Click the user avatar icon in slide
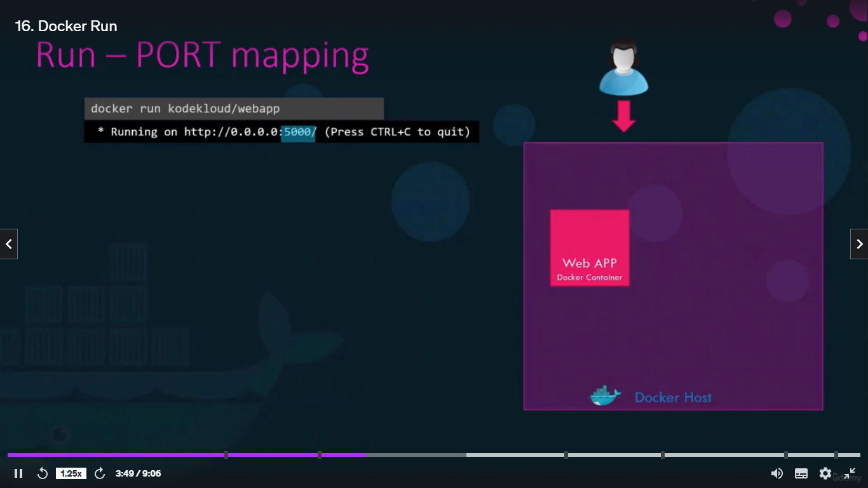The height and width of the screenshot is (488, 868). point(623,68)
